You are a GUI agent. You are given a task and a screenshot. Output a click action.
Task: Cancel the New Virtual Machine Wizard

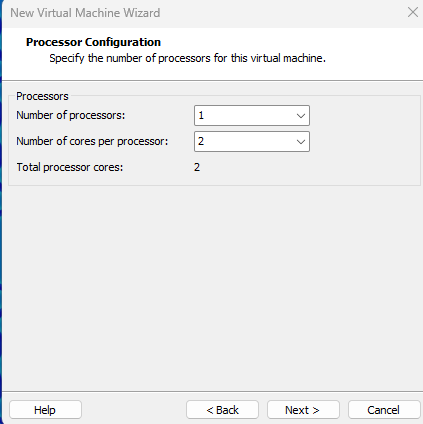384,410
